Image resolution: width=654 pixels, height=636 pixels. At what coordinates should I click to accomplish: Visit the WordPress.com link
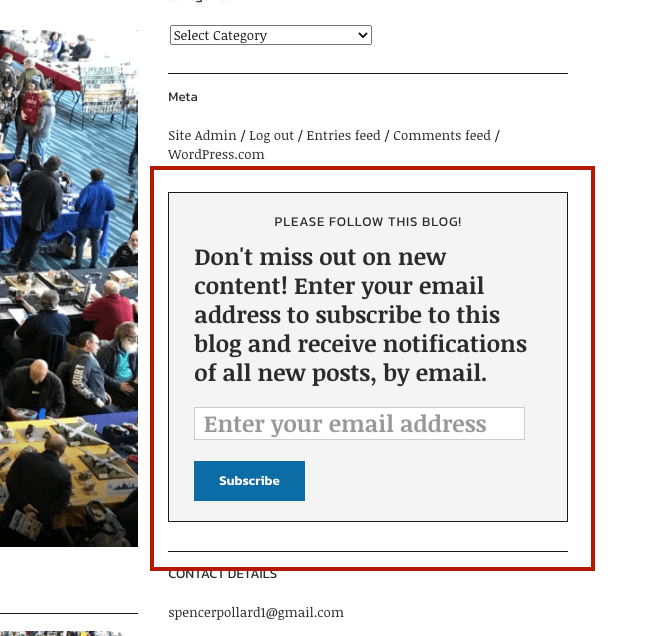[x=216, y=155]
